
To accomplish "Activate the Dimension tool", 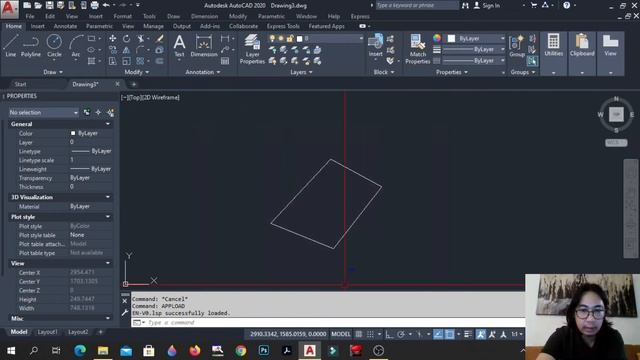I will coord(204,45).
